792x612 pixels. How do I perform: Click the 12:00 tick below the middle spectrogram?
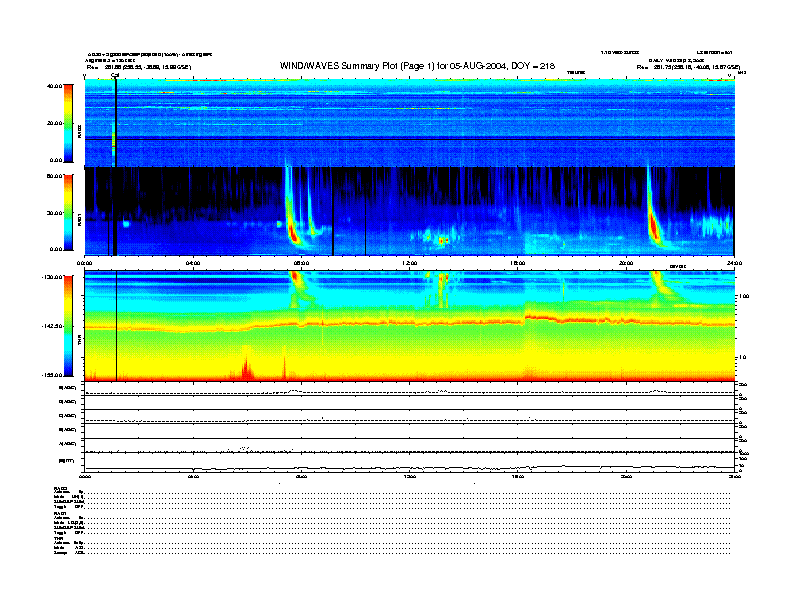tap(410, 263)
